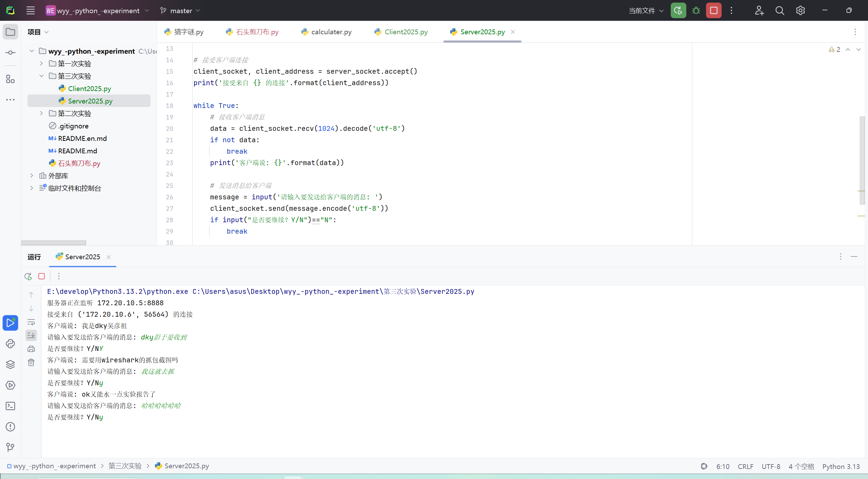This screenshot has height=479, width=868.
Task: Open the master branch dropdown
Action: [181, 11]
